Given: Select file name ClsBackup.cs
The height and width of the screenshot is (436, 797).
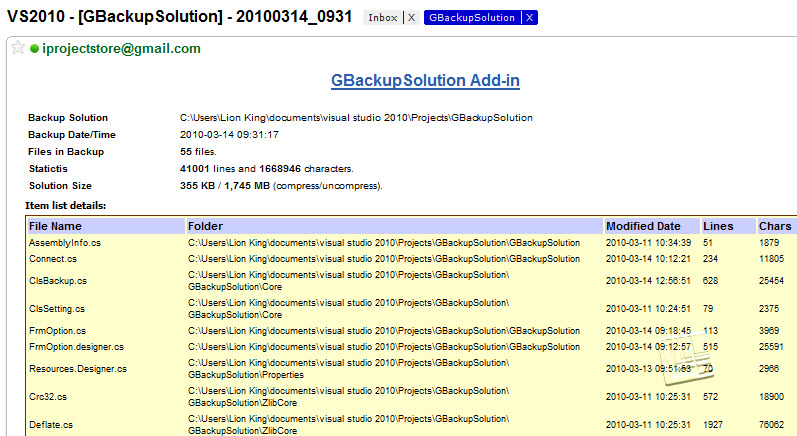Looking at the screenshot, I should pyautogui.click(x=58, y=281).
